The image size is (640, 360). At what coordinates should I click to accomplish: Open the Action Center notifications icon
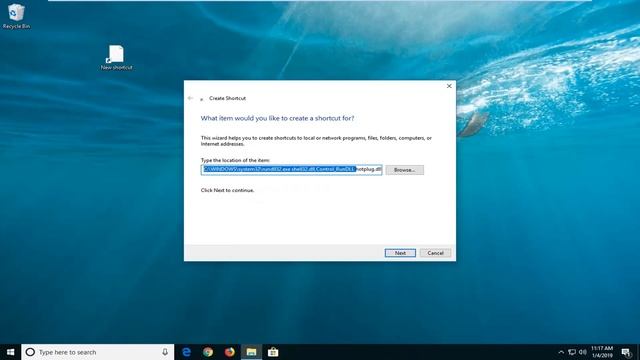click(x=627, y=352)
